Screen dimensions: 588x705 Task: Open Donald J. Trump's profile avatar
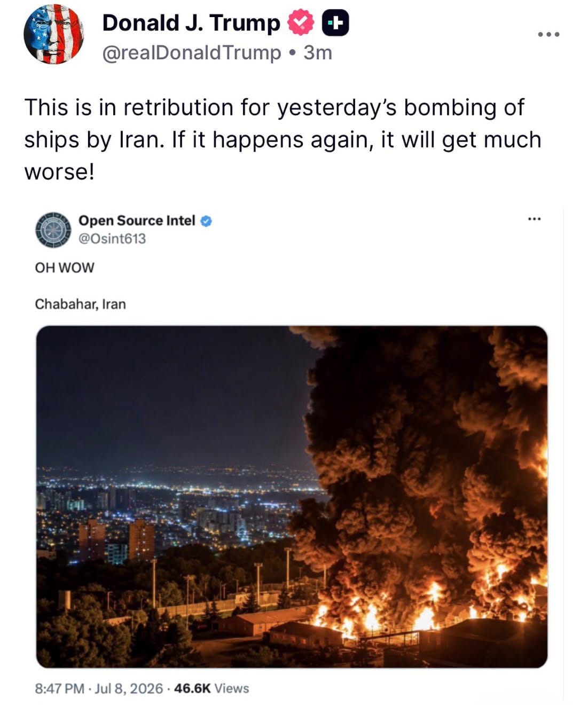tap(53, 34)
